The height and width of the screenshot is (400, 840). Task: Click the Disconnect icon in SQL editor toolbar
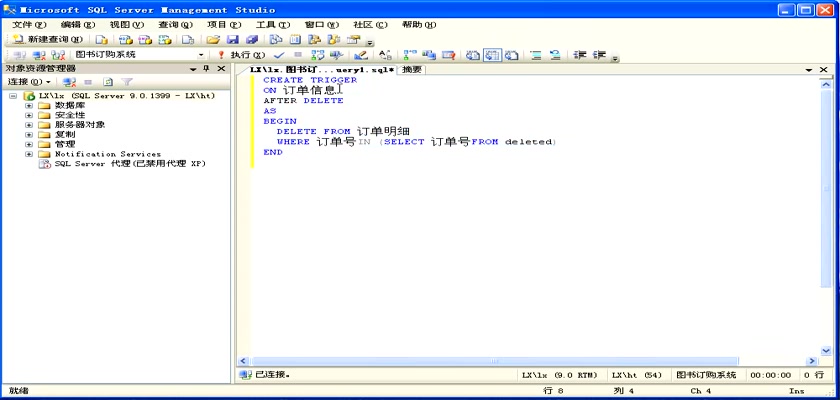coord(39,55)
